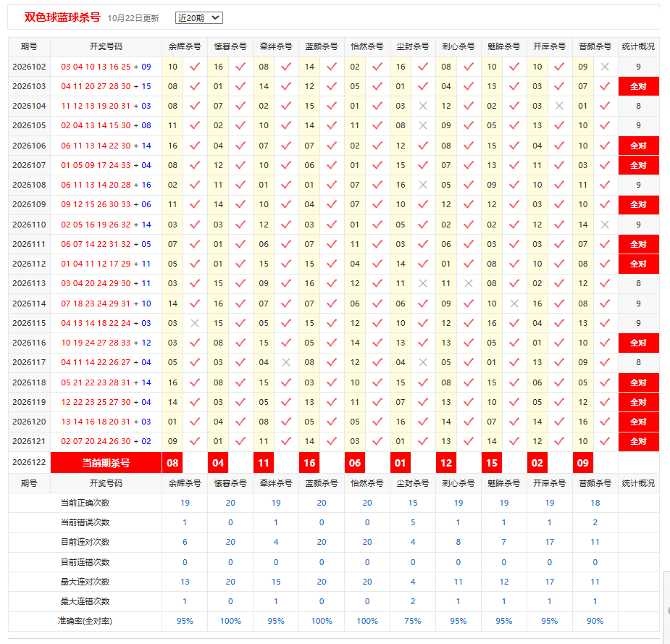Click the gray X in row 2026104 under 尘封杀号
The width and height of the screenshot is (670, 644).
(422, 106)
